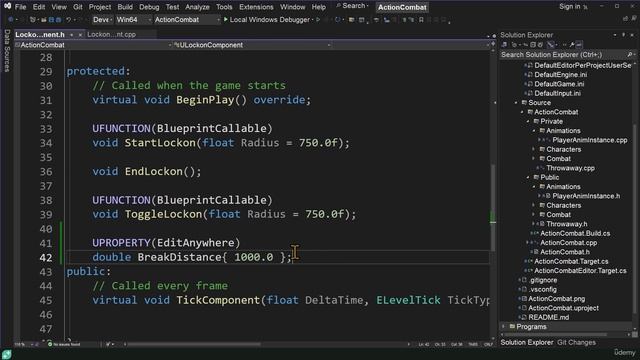This screenshot has height=360, width=640.
Task: Select README.md file
Action: pos(548,317)
